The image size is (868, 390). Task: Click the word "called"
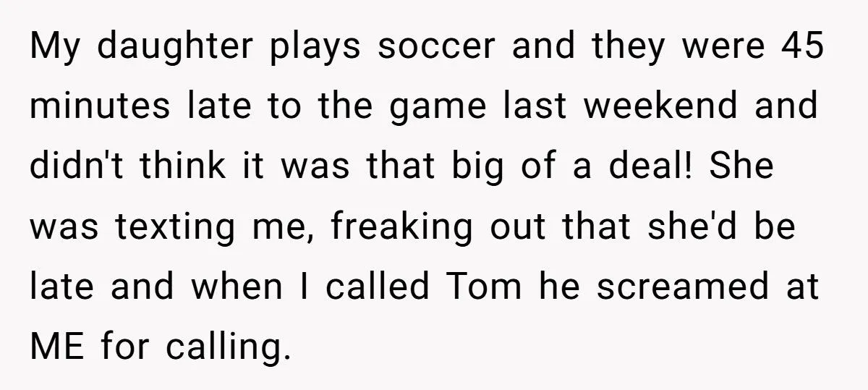[x=377, y=287]
